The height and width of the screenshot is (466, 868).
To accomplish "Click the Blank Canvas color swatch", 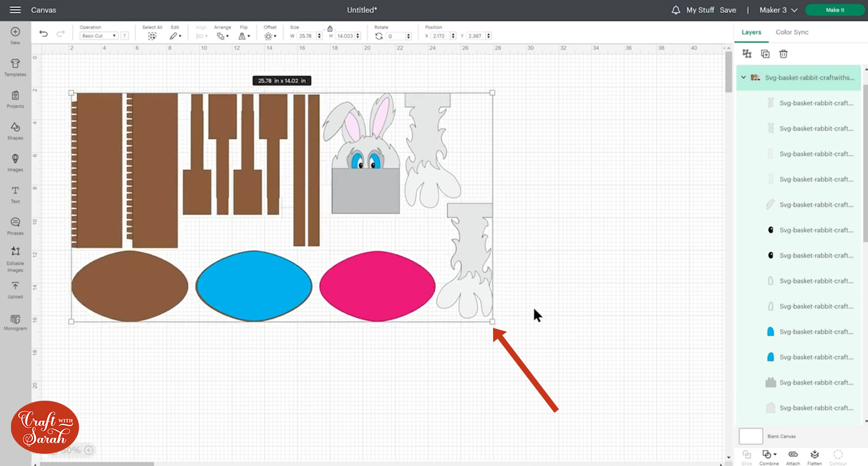I will 751,436.
